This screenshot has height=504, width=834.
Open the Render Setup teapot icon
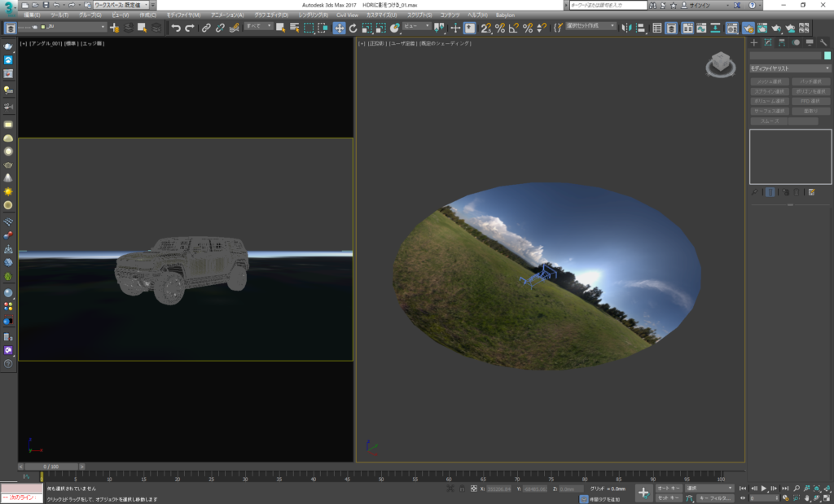click(748, 28)
